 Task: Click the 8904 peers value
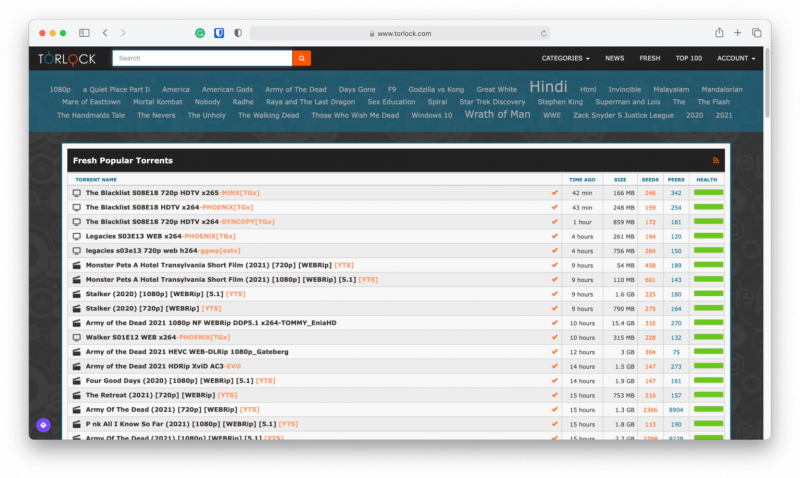pyautogui.click(x=676, y=410)
